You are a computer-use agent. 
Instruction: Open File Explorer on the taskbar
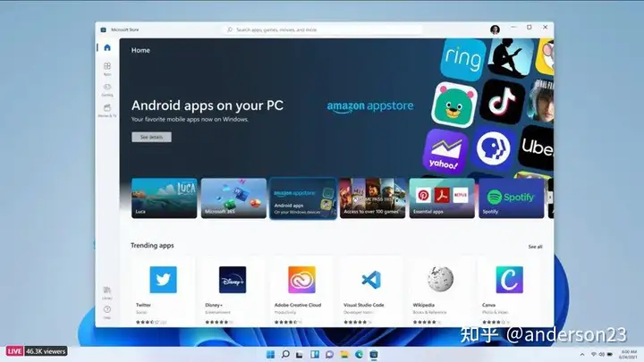click(x=344, y=354)
